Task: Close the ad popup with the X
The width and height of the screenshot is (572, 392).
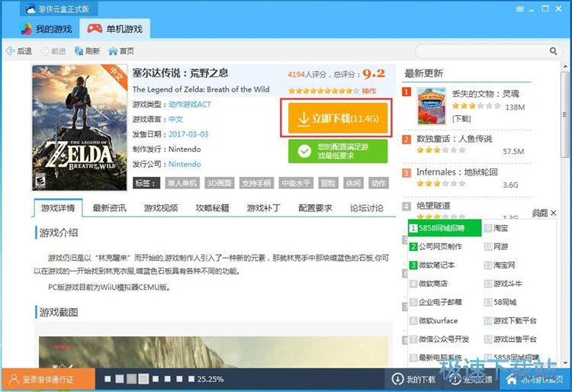Action: pos(554,213)
